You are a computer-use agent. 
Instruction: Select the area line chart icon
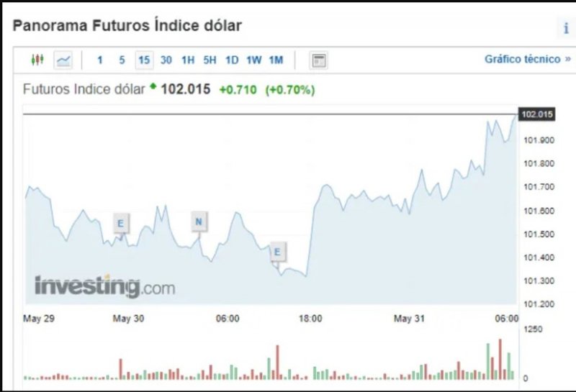(64, 60)
